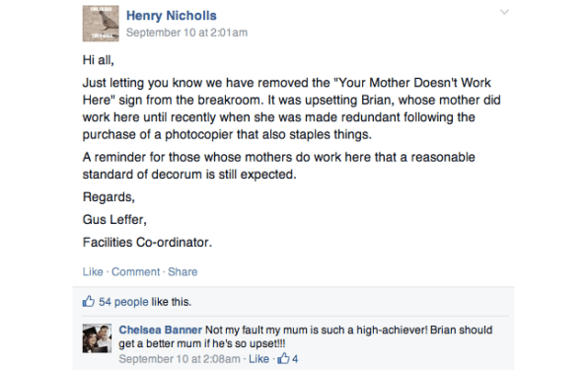Like Henry Nicholls' post

[93, 271]
